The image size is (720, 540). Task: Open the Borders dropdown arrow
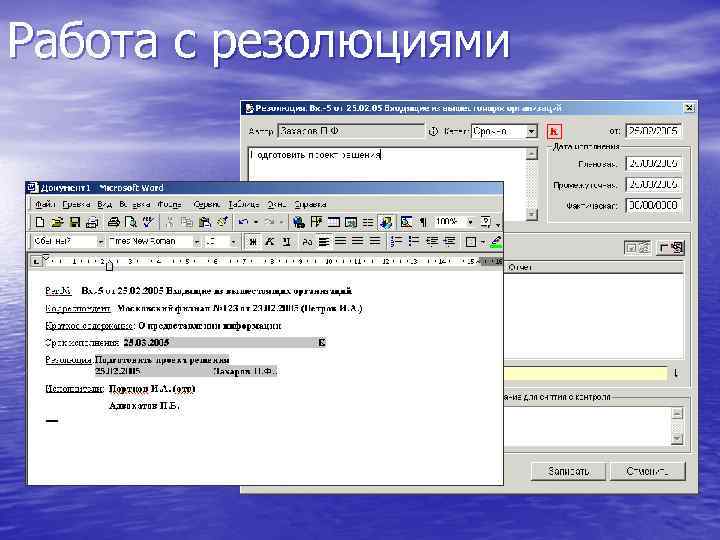click(x=483, y=242)
